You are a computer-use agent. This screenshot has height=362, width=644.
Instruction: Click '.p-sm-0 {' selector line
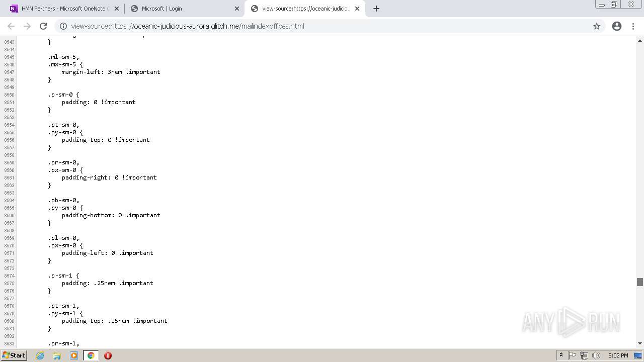(x=63, y=95)
